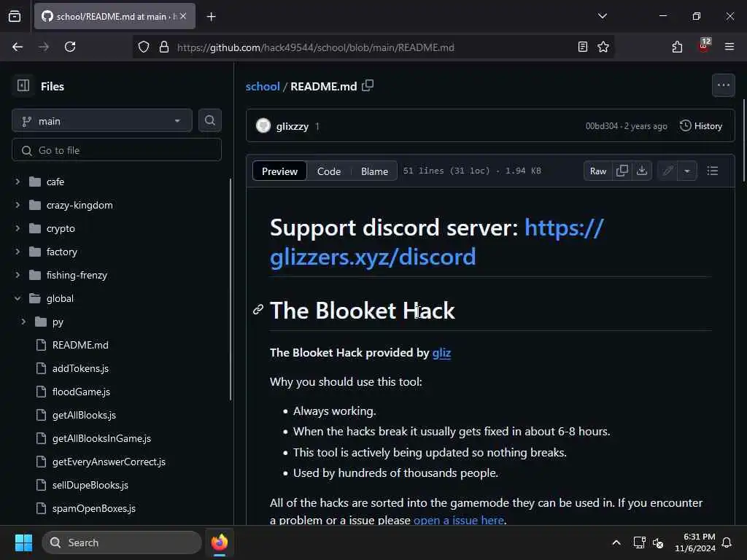Click the pencil edit file icon
747x560 pixels.
click(x=667, y=171)
